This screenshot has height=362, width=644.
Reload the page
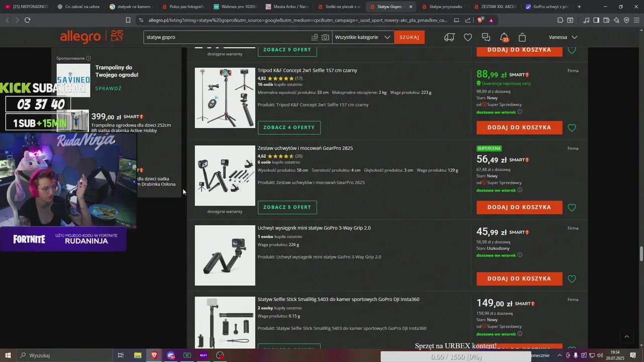[x=27, y=20]
